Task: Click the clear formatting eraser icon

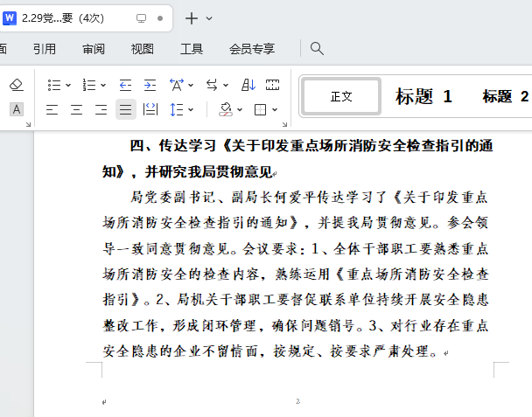Action: point(17,85)
